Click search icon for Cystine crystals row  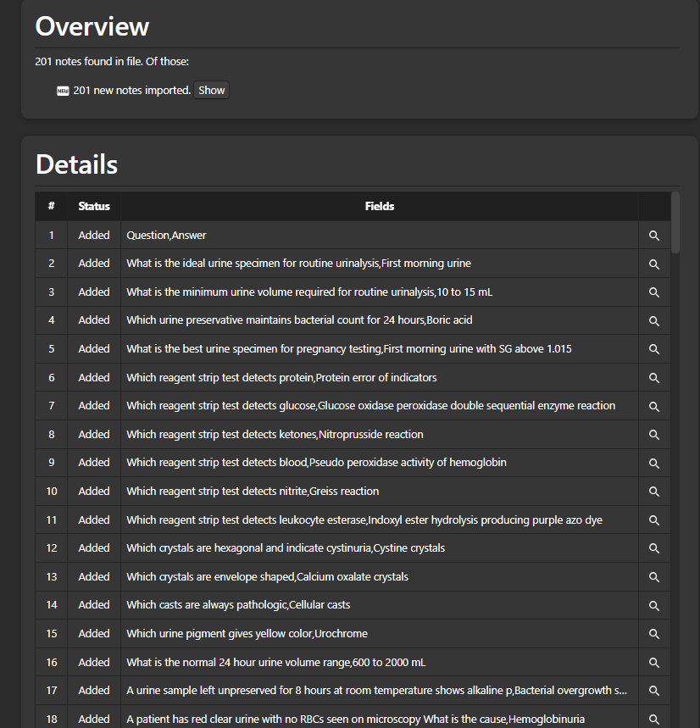[x=653, y=548]
